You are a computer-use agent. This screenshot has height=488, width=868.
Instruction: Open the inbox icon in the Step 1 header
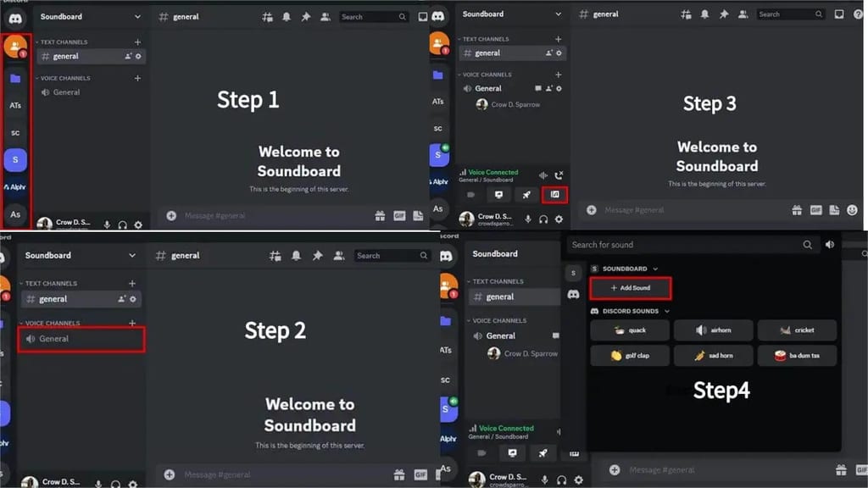coord(422,17)
